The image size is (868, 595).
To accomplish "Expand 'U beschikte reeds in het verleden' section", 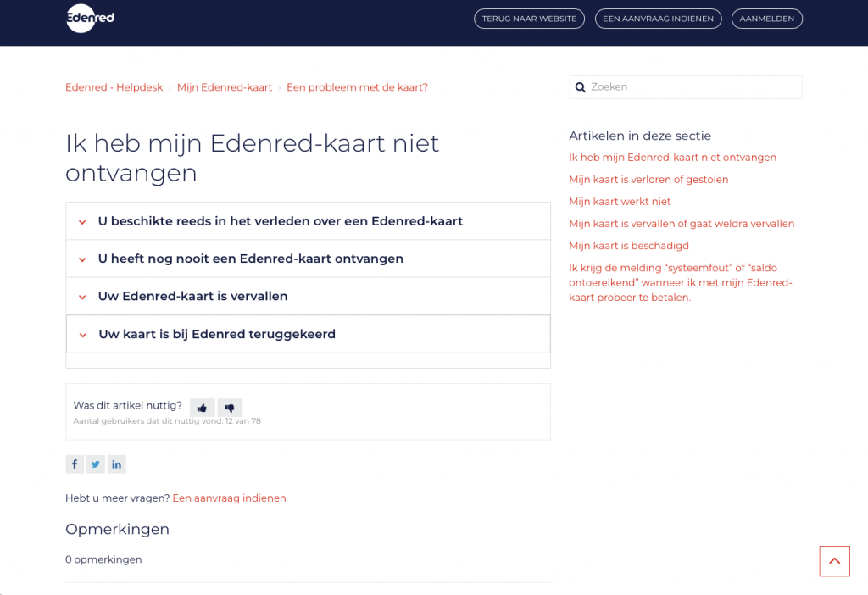I will point(280,221).
